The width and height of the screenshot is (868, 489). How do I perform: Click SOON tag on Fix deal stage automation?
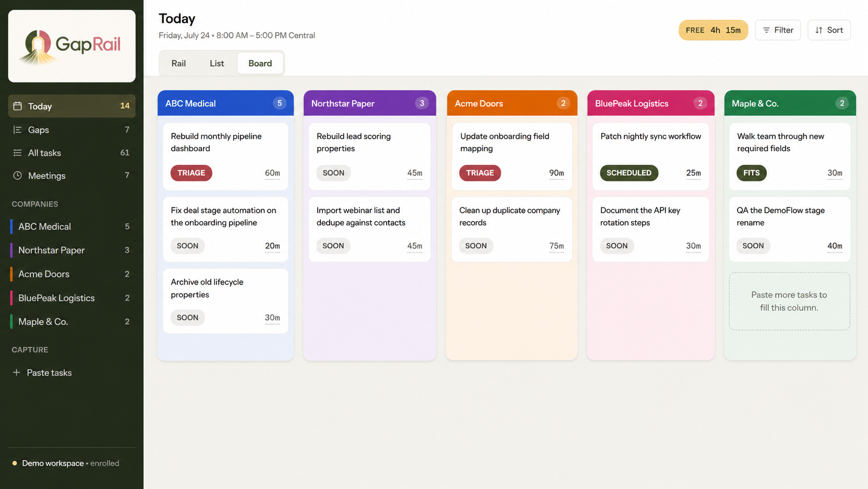(187, 246)
